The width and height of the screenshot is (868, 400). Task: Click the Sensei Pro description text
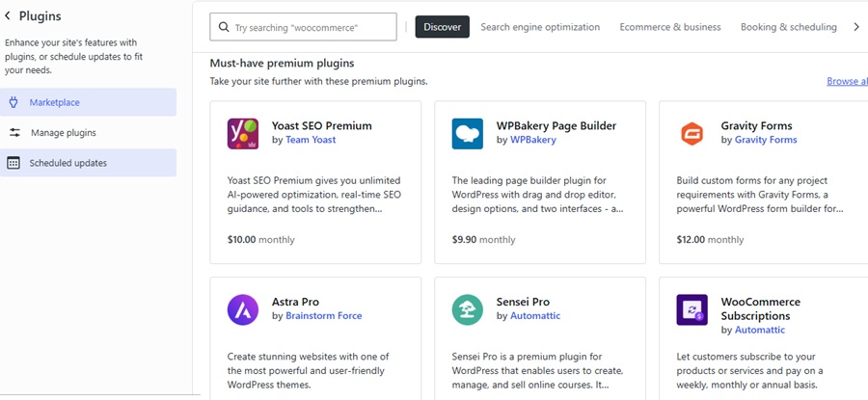pyautogui.click(x=537, y=371)
